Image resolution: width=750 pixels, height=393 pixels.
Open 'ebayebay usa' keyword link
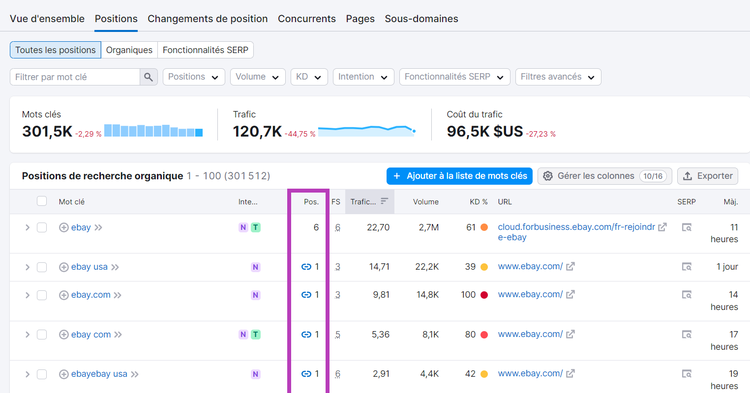pyautogui.click(x=99, y=374)
